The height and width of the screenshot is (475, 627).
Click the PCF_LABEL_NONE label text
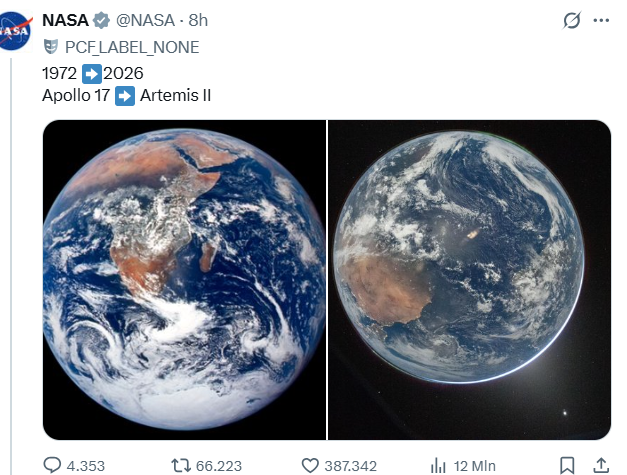132,47
